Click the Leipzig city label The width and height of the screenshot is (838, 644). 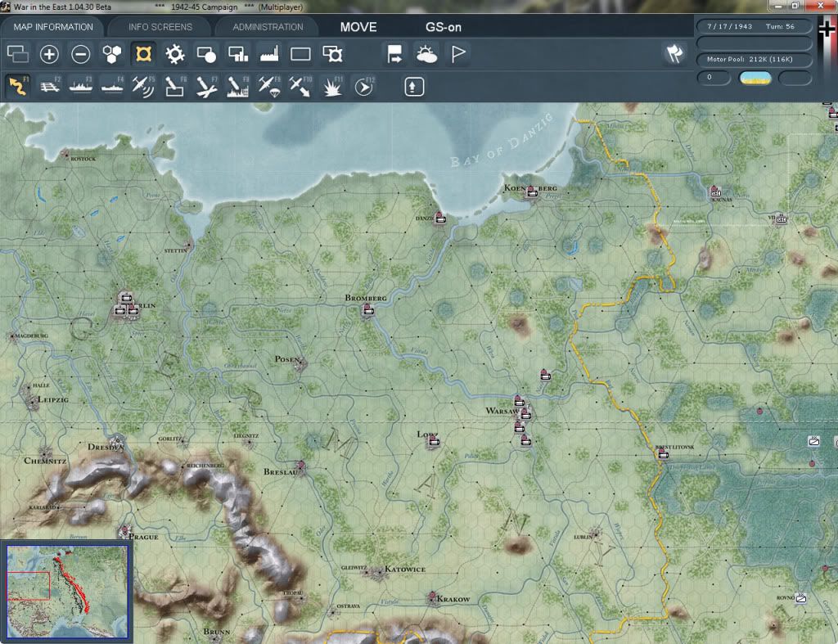53,400
